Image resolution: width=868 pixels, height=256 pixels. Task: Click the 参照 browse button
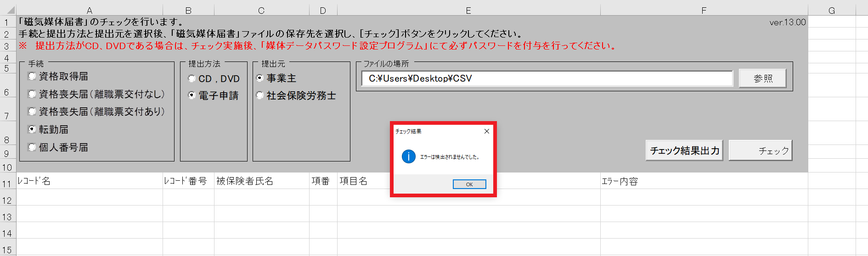tap(763, 78)
